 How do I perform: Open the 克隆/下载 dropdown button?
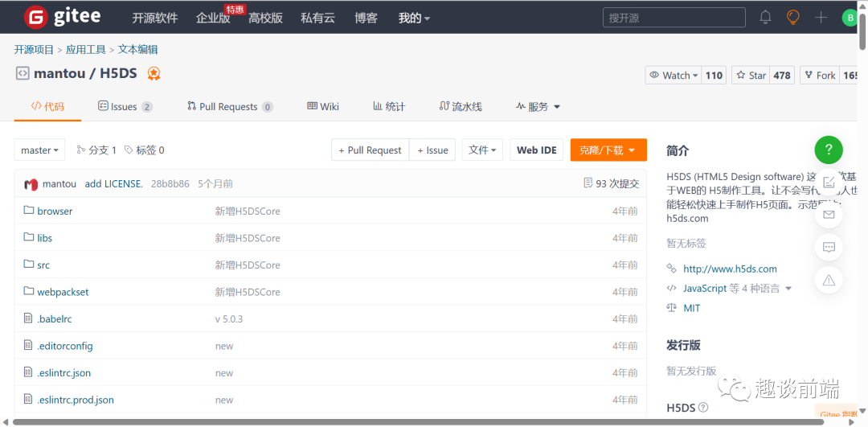click(608, 150)
